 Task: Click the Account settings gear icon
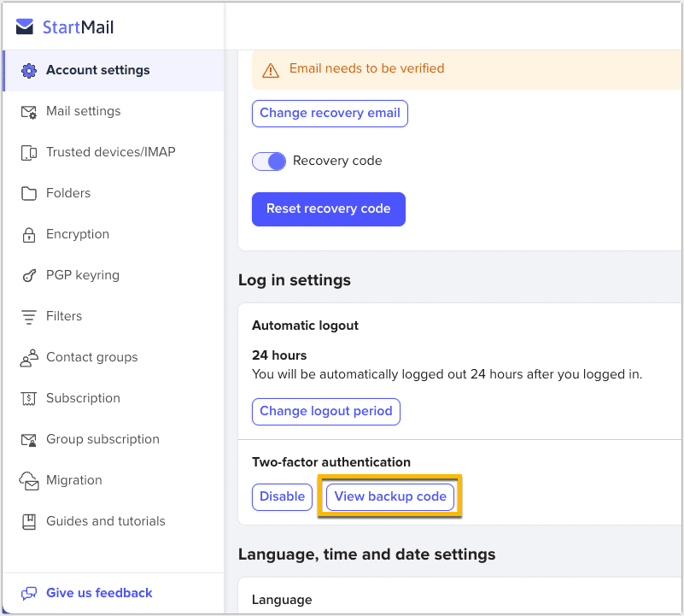click(x=29, y=71)
